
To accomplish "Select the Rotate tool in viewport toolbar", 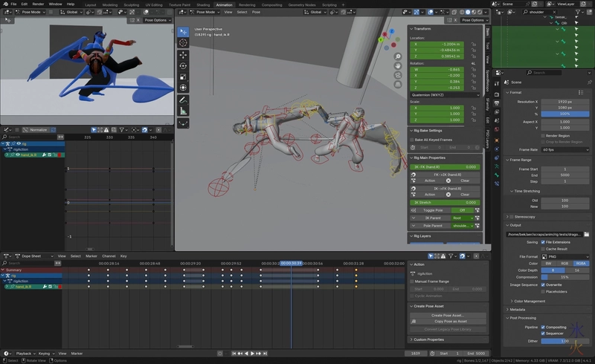I will pyautogui.click(x=183, y=65).
